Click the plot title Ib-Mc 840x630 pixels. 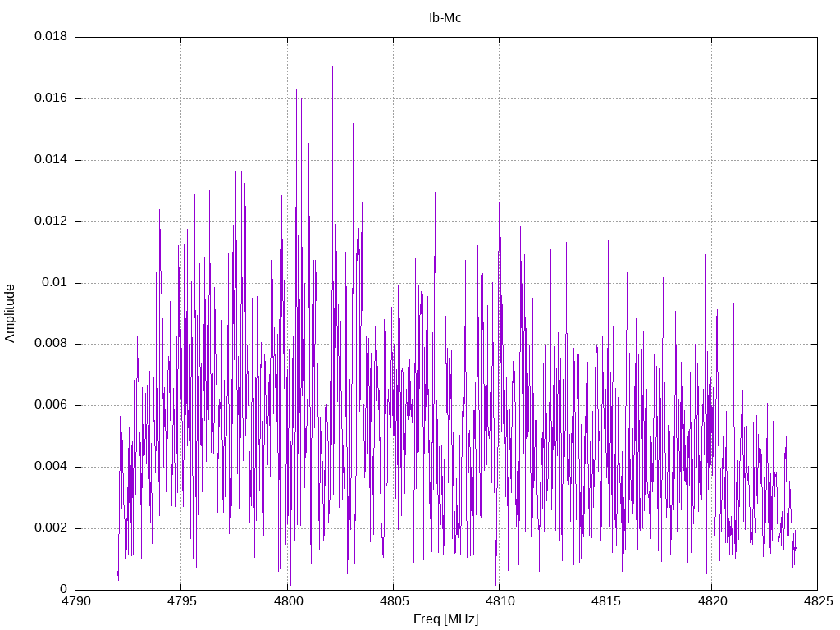(445, 18)
